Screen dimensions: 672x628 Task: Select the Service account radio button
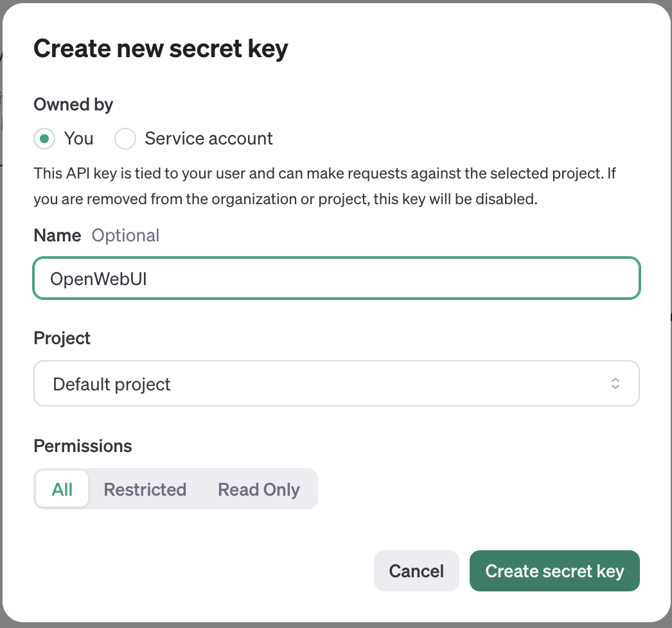point(125,139)
